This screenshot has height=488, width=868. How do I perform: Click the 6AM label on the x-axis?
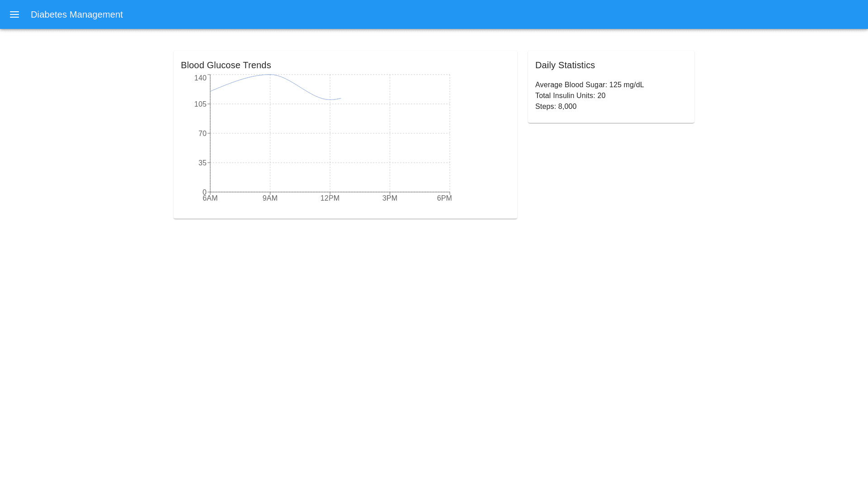pos(210,198)
